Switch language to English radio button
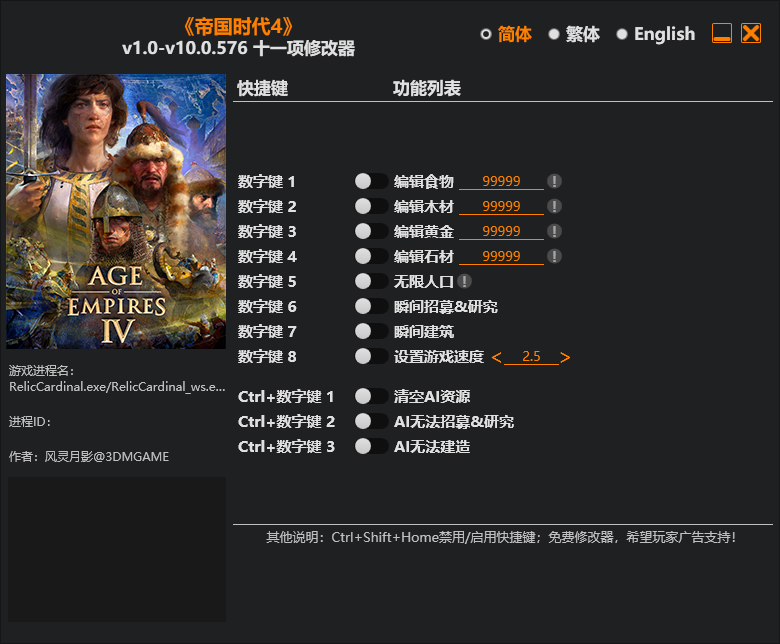The image size is (780, 644). click(622, 34)
